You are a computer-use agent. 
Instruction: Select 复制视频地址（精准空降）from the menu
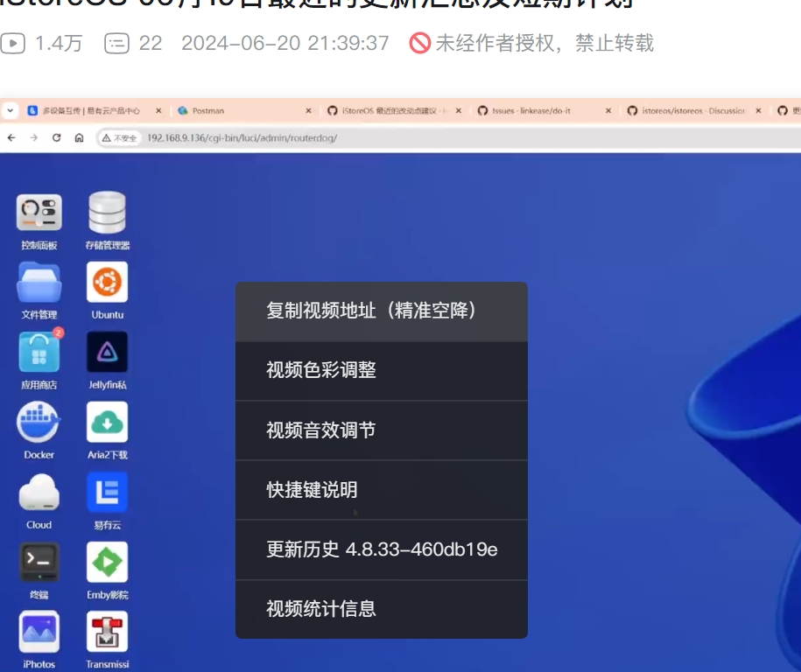[x=382, y=311]
